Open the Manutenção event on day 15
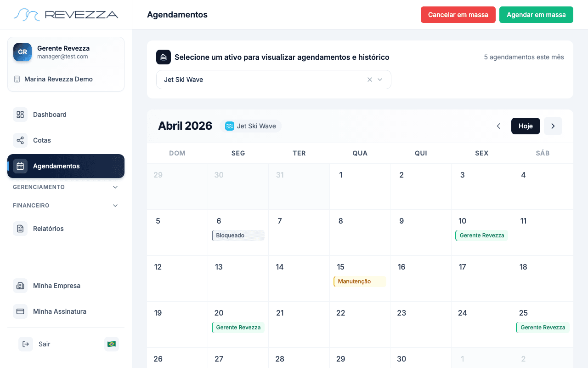The height and width of the screenshot is (368, 588). pos(360,282)
